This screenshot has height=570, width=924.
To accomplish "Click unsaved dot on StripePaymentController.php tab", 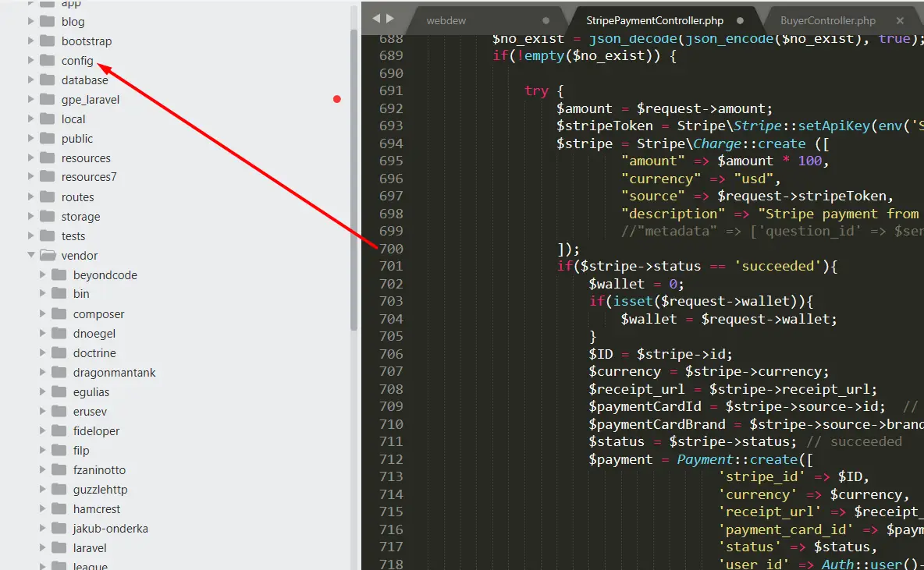I will coord(740,20).
